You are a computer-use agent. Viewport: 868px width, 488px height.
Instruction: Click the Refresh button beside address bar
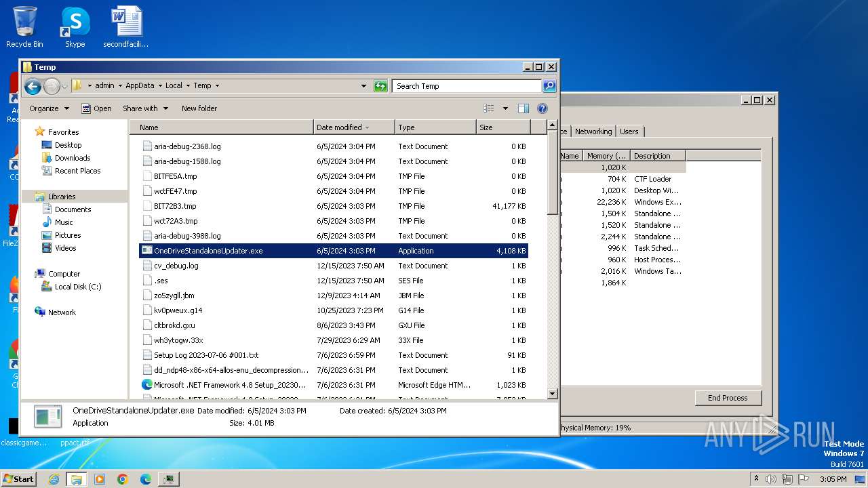(x=380, y=86)
